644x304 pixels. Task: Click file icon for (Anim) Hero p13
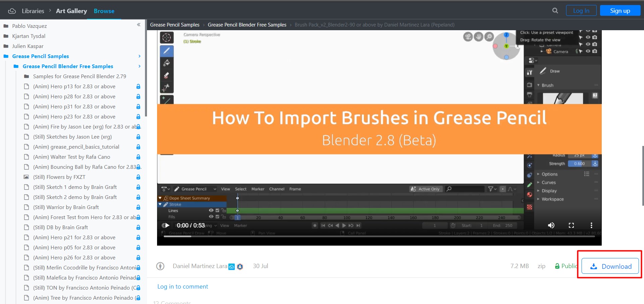26,86
